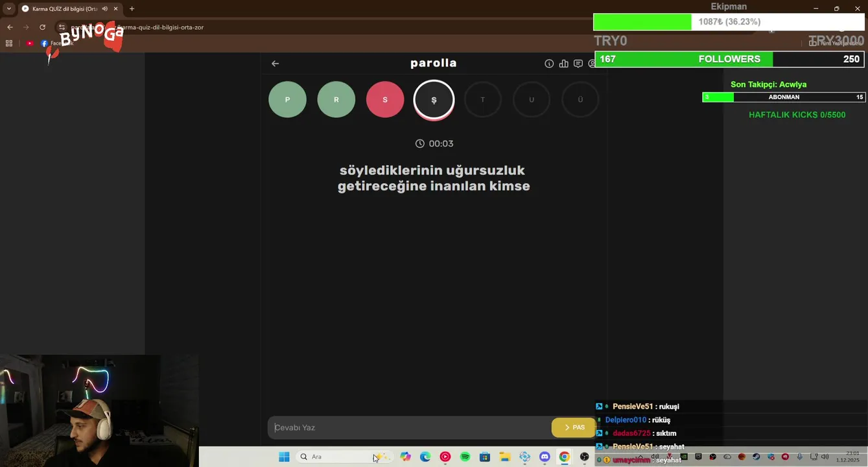Open the Windows Start menu
The image size is (868, 467).
(x=284, y=457)
